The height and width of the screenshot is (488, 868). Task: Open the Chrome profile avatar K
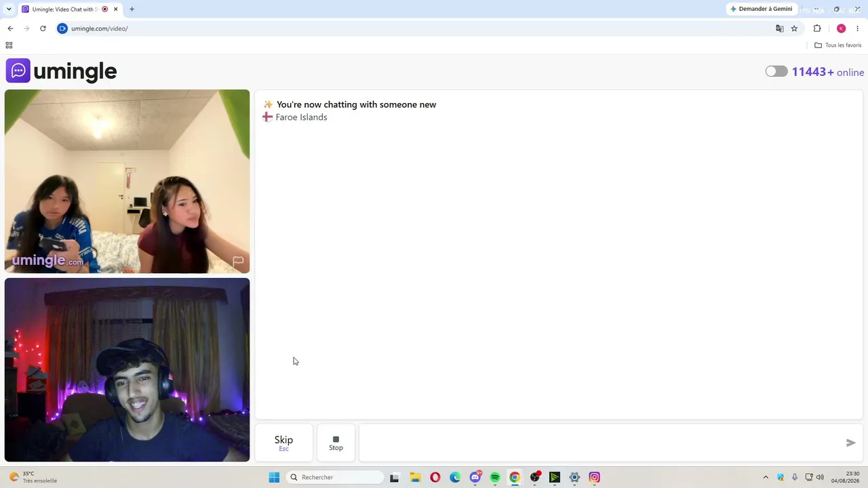point(841,28)
